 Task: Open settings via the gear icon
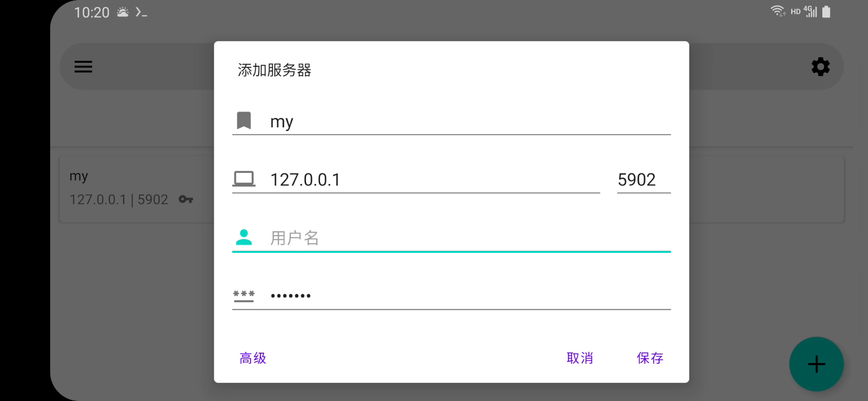pyautogui.click(x=820, y=67)
